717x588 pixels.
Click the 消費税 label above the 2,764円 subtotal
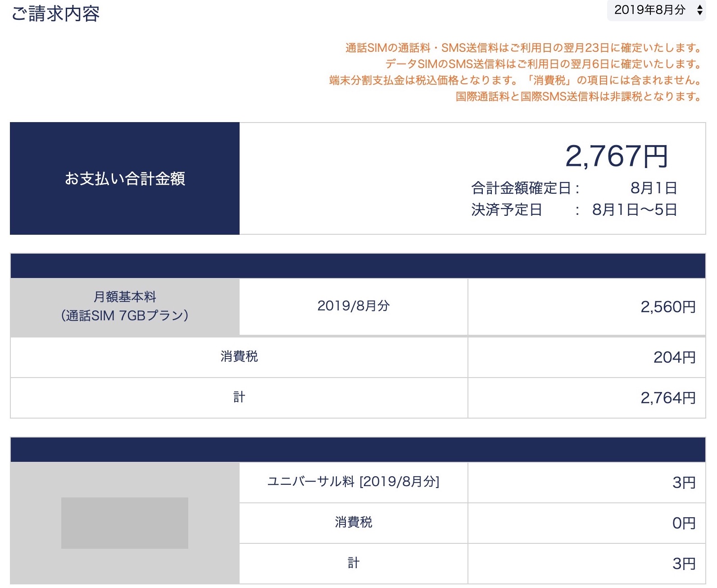239,357
